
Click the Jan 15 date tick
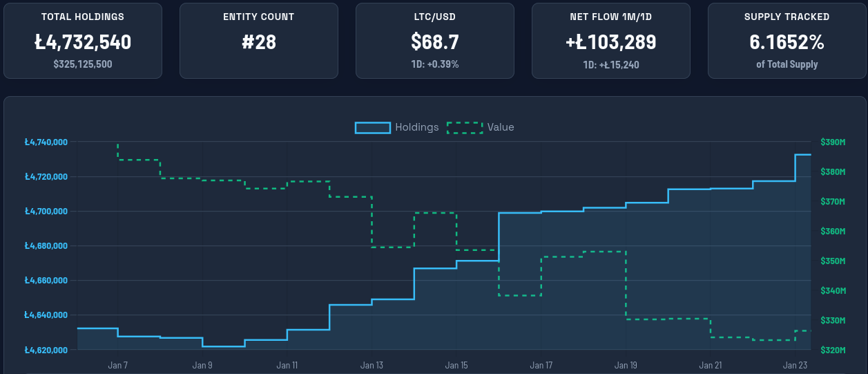(x=456, y=365)
